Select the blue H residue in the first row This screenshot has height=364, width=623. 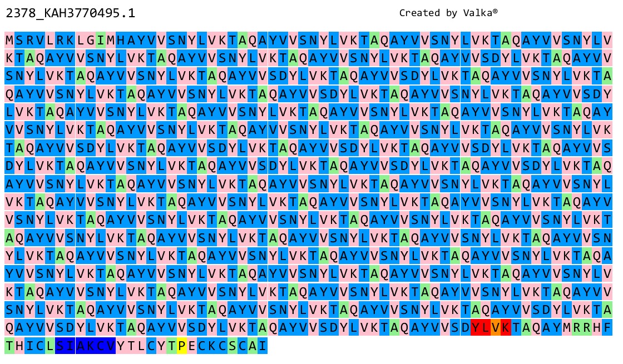pyautogui.click(x=121, y=40)
